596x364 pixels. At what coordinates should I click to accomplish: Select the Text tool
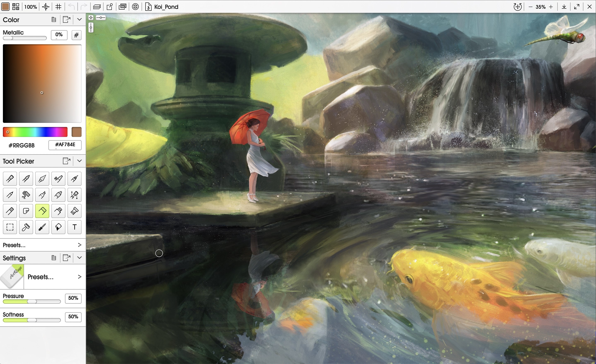click(x=74, y=227)
